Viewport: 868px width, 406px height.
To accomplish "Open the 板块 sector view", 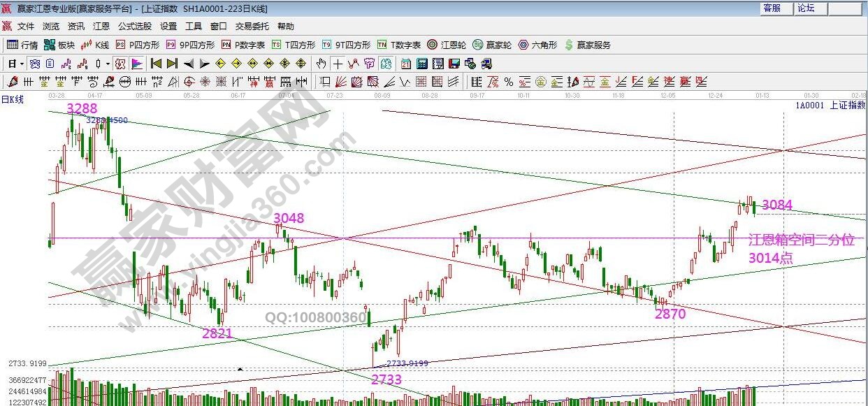I will (59, 45).
